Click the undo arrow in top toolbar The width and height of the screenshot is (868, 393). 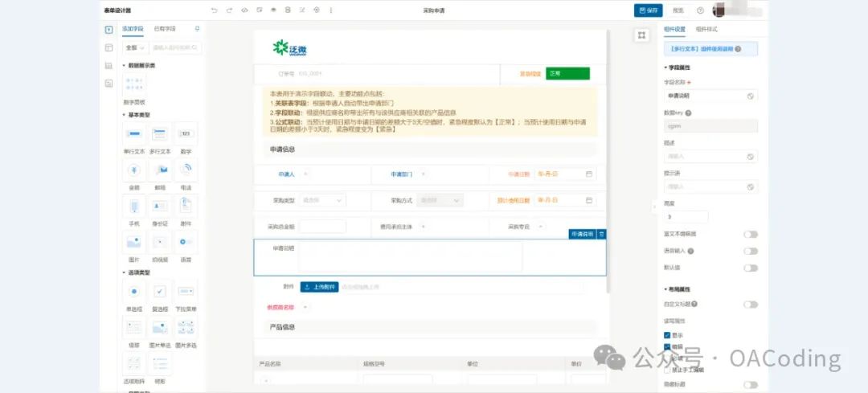pos(214,10)
